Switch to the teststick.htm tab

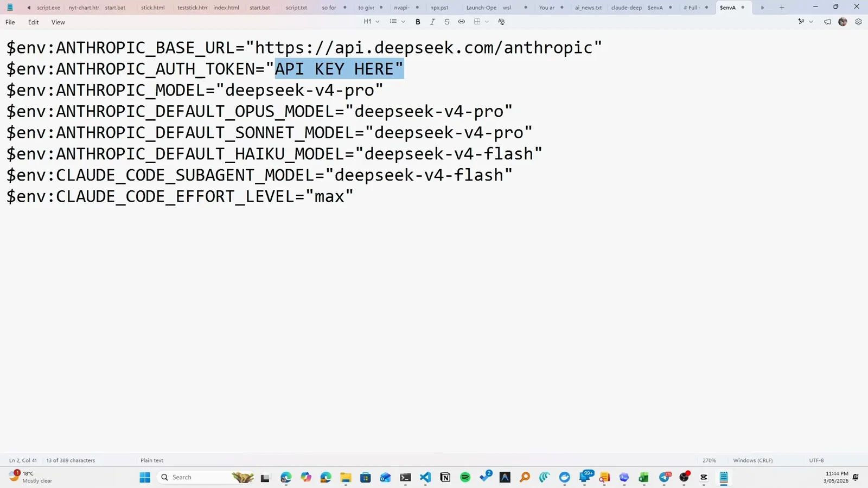[192, 8]
